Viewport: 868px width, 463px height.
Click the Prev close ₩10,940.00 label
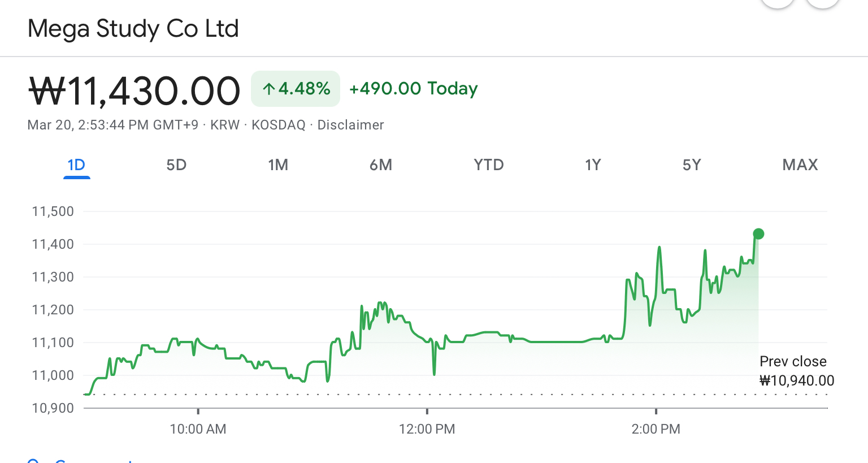(796, 371)
